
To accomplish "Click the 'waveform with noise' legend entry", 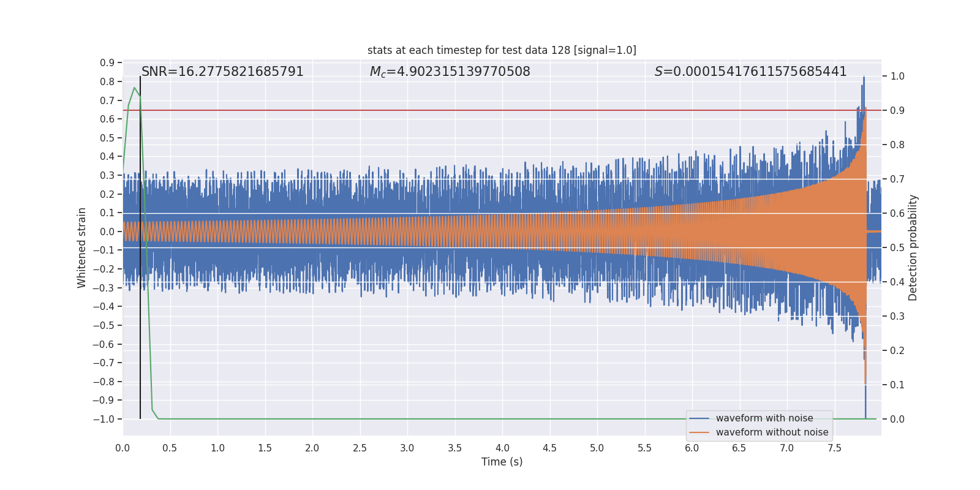I will click(x=764, y=418).
